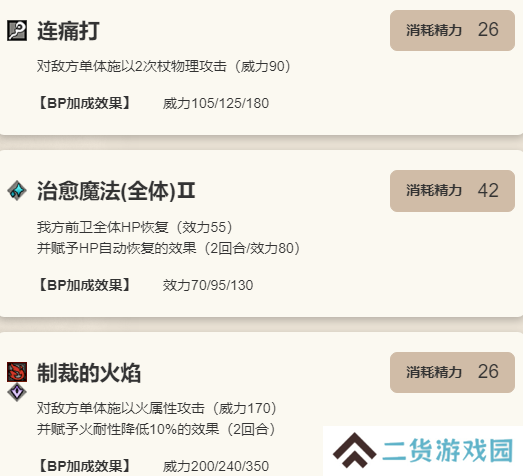This screenshot has width=523, height=476.
Task: Click the 【BP加成效果】 label under 连痛打
Action: tap(84, 103)
